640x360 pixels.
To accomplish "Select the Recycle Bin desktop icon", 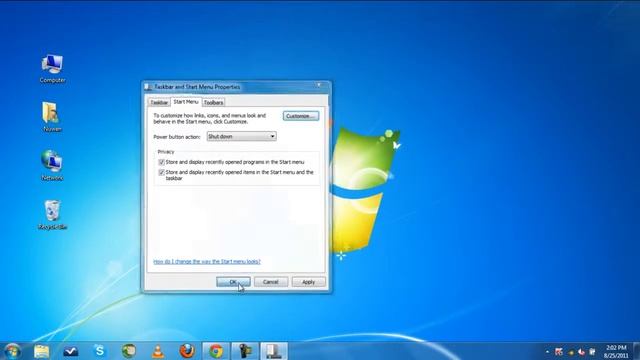I will coord(52,215).
